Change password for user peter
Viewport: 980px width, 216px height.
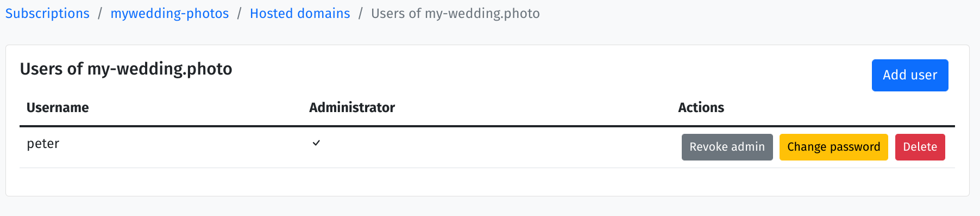coord(833,147)
